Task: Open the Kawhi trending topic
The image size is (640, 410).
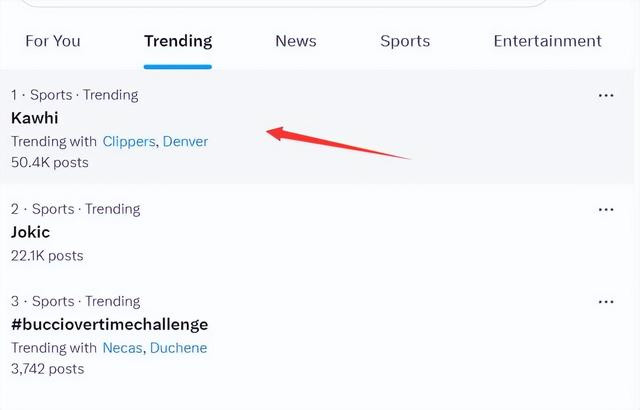Action: pos(35,118)
